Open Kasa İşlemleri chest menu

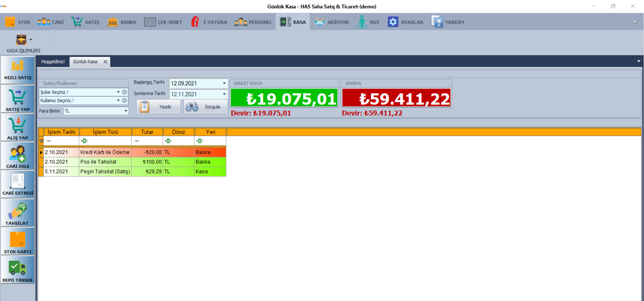pyautogui.click(x=23, y=40)
